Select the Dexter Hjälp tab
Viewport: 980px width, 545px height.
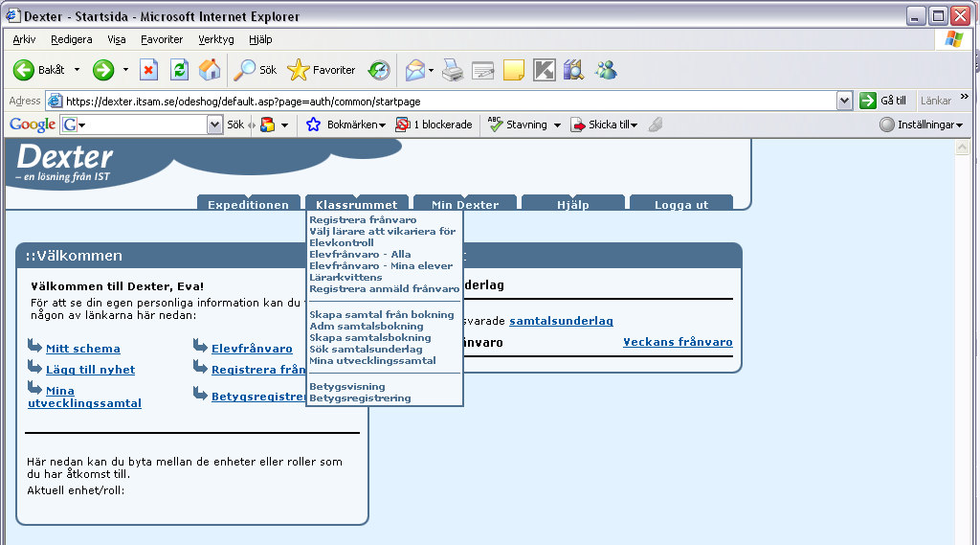(x=573, y=204)
